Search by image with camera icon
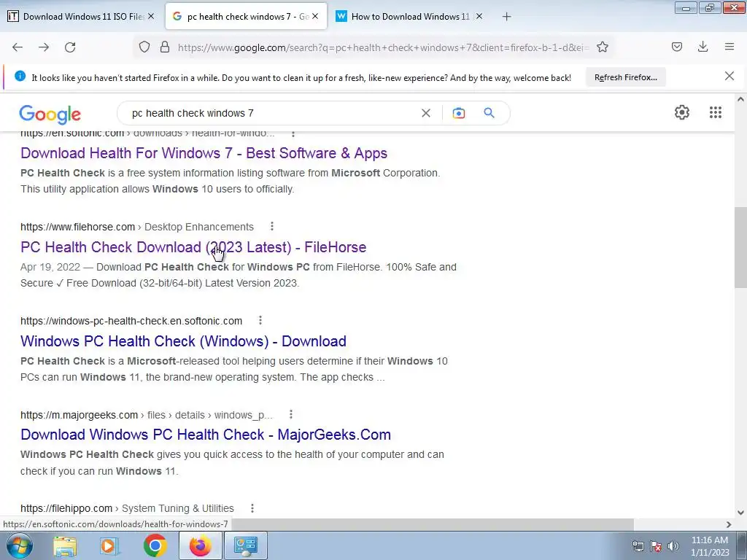Screen dimensions: 747x560 coord(458,113)
